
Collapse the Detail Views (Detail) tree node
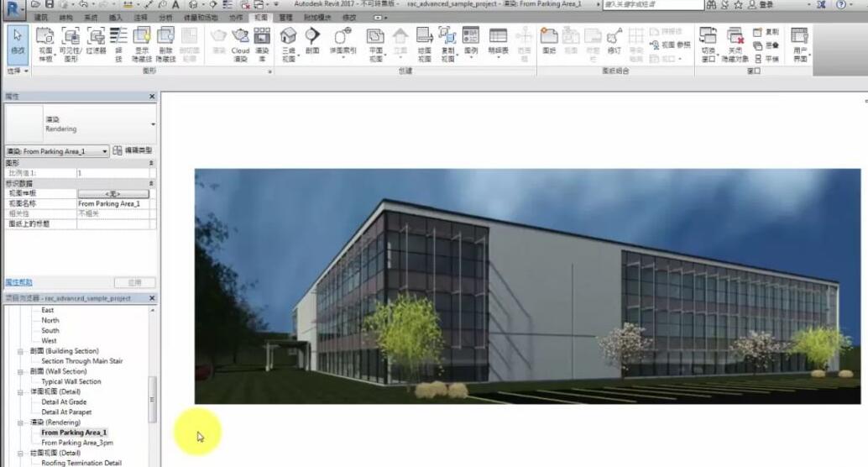click(x=20, y=392)
